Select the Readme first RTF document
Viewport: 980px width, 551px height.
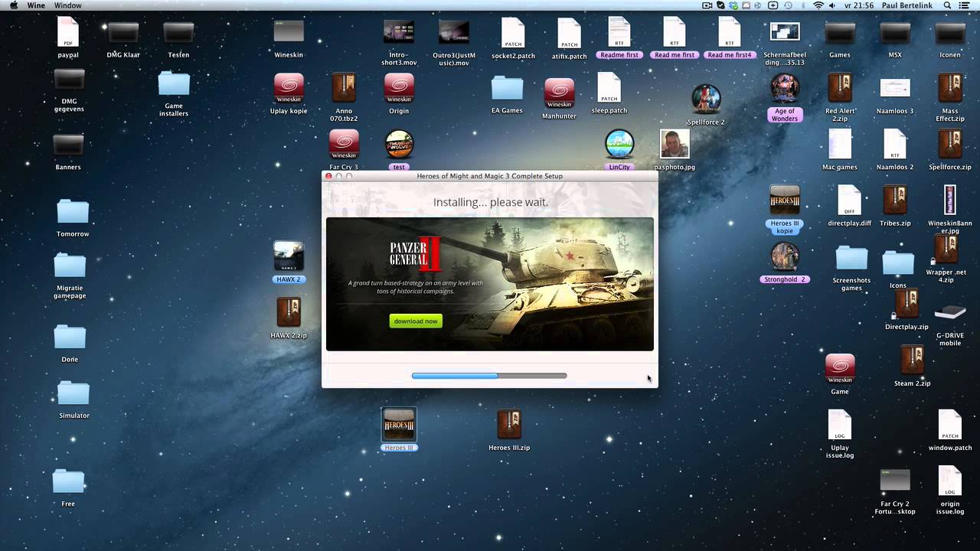619,32
